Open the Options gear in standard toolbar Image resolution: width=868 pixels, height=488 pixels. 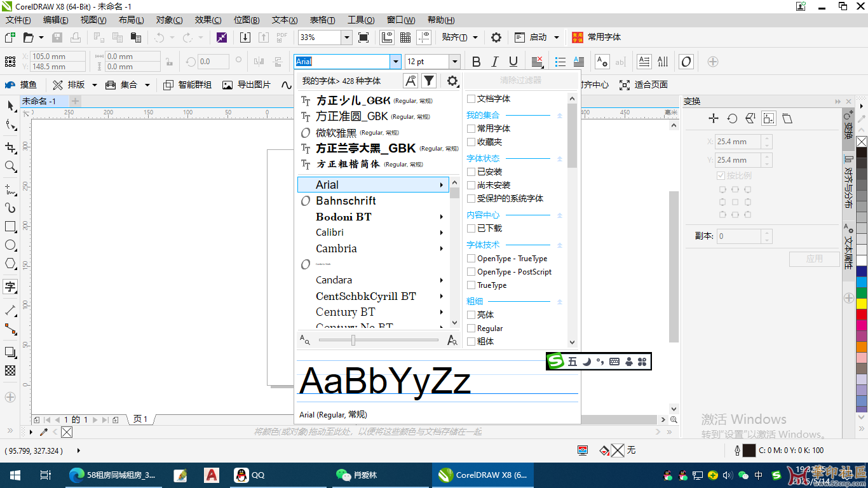[496, 37]
